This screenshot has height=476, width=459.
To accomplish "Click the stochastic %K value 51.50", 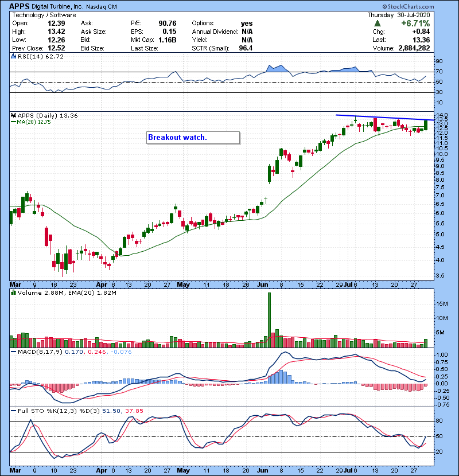I will pos(111,411).
